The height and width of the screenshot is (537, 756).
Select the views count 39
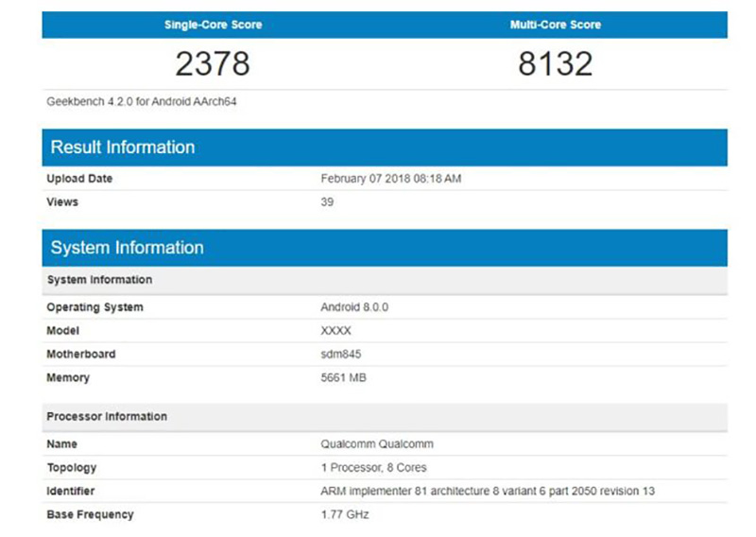coord(327,201)
